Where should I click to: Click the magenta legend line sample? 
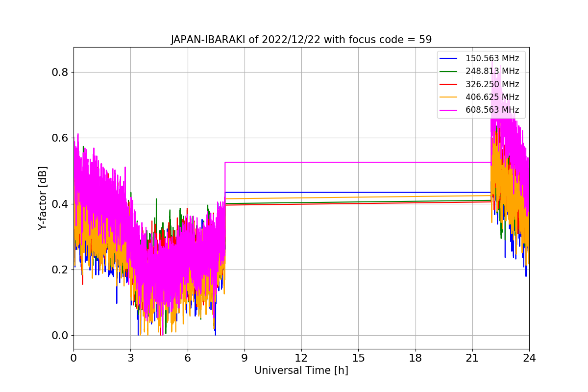point(448,110)
